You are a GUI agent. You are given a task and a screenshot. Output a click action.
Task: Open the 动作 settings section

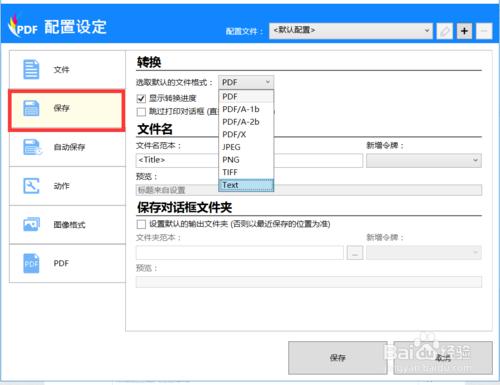67,186
